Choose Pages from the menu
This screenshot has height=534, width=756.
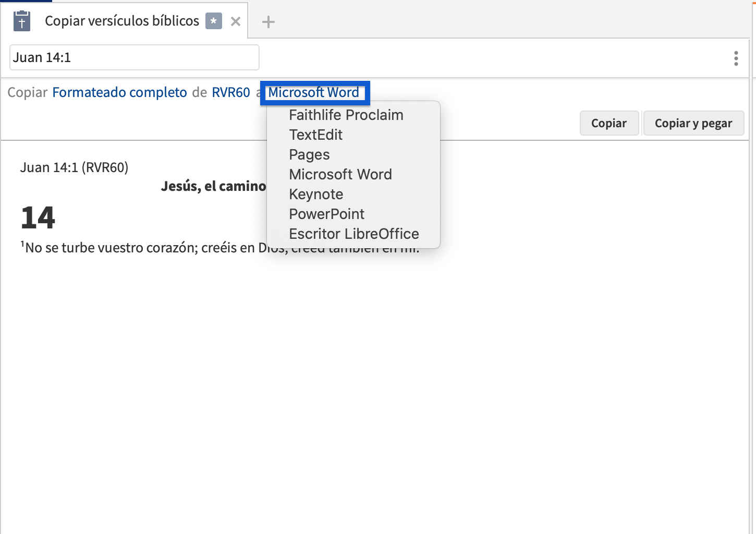click(x=309, y=155)
